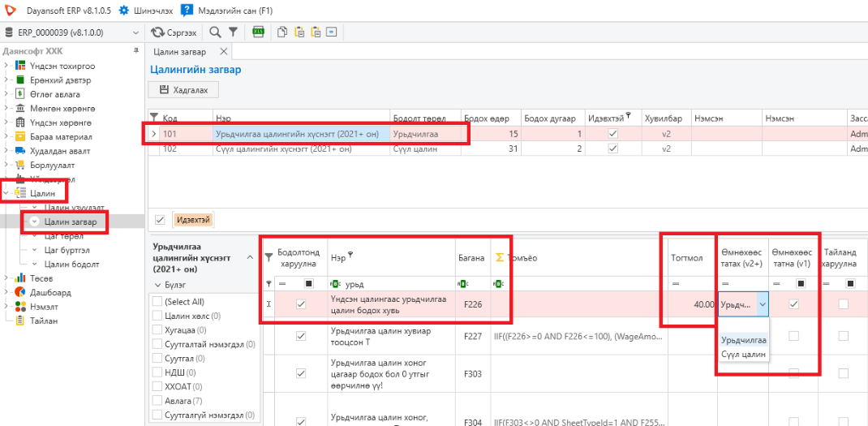Expand the Үндсэн тохиргоо tree node arrow
Image resolution: width=868 pixels, height=426 pixels.
coord(6,67)
